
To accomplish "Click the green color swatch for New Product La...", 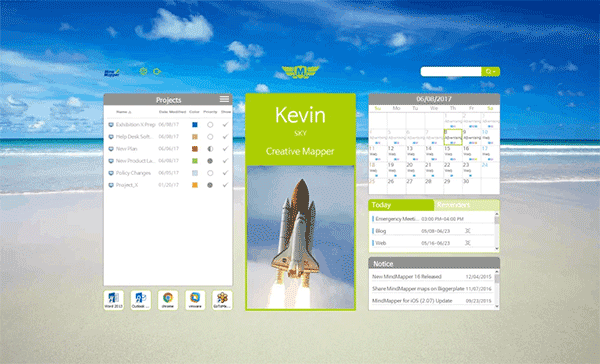I will click(x=195, y=161).
